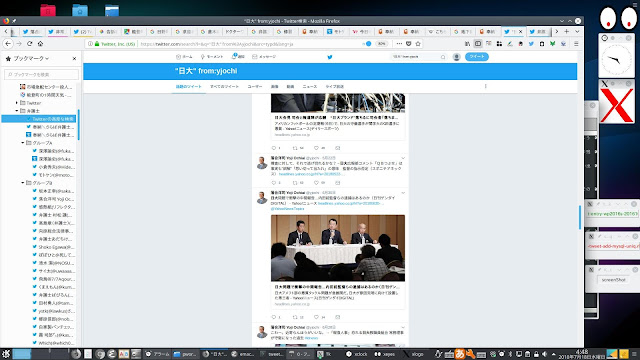This screenshot has width=640, height=360.
Task: Click the page zoom 80% indicator
Action: [x=382, y=44]
